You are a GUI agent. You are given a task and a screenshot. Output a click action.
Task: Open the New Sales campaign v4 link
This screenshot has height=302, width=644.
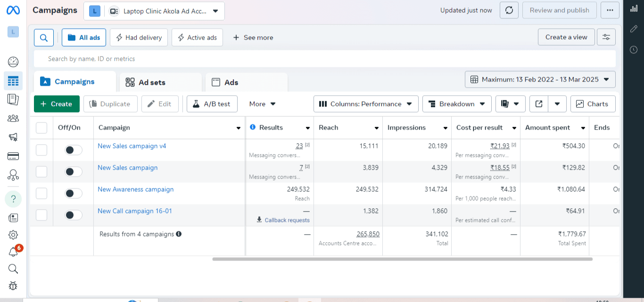132,146
